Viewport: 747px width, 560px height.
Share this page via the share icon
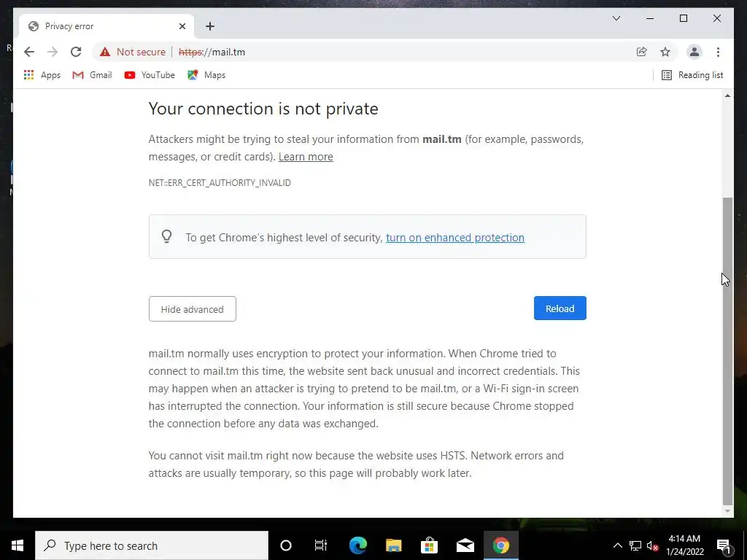coord(642,52)
